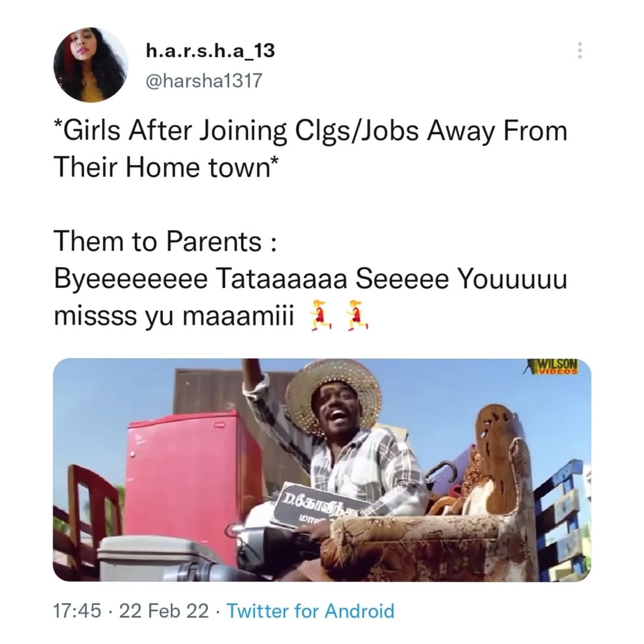Image resolution: width=644 pixels, height=644 pixels.
Task: Open the @harsha1317 handle
Action: (203, 80)
